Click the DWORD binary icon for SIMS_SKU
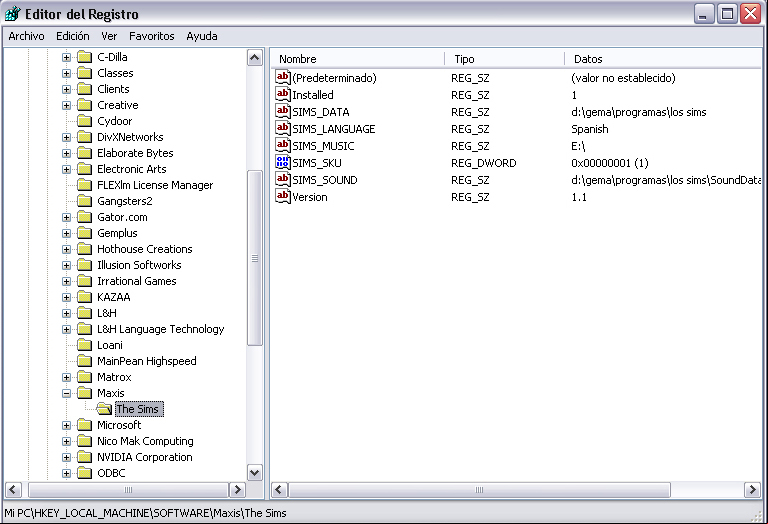Screen dimensions: 768x524 coord(283,163)
